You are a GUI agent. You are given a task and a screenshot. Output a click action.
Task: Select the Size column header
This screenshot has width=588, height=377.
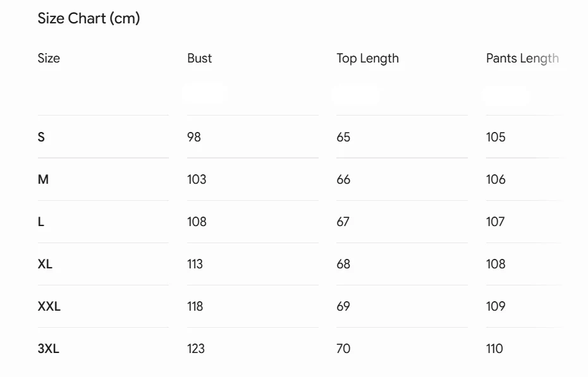click(x=49, y=58)
